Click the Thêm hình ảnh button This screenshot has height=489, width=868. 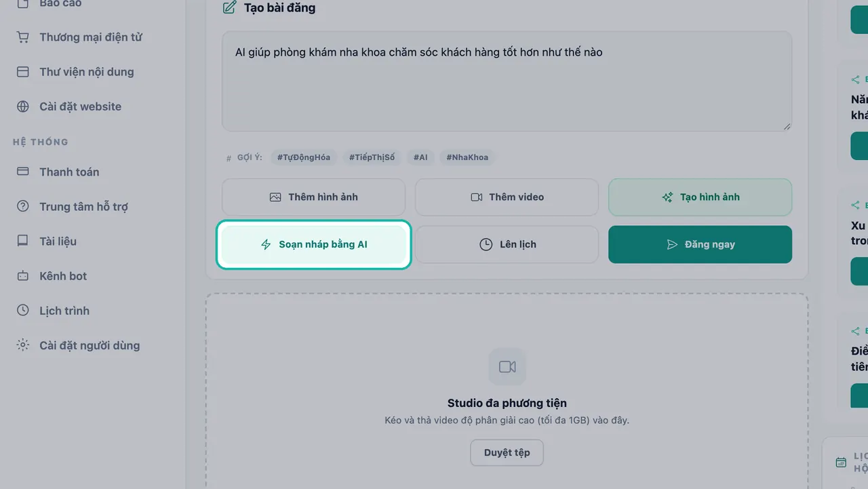click(313, 197)
